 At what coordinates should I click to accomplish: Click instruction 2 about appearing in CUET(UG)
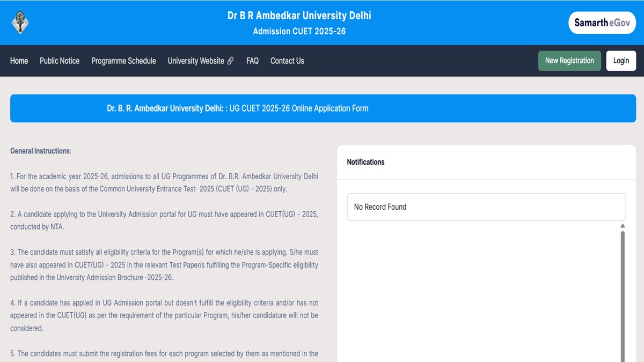(164, 220)
